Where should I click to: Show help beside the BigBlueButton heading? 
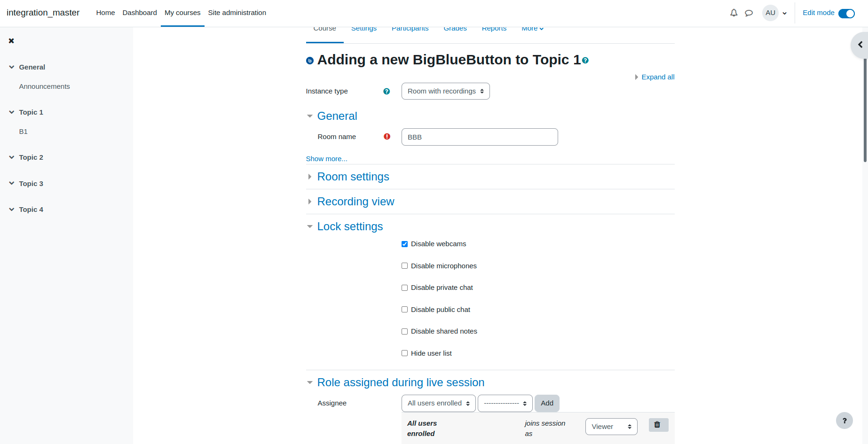pyautogui.click(x=585, y=60)
